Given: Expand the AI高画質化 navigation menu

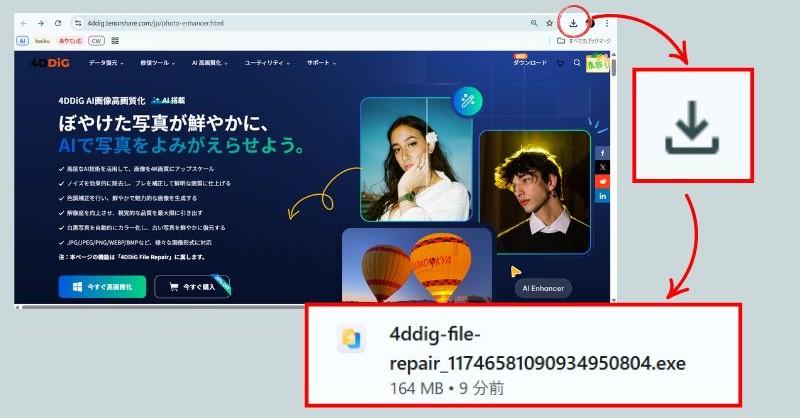Looking at the screenshot, I should coord(209,63).
